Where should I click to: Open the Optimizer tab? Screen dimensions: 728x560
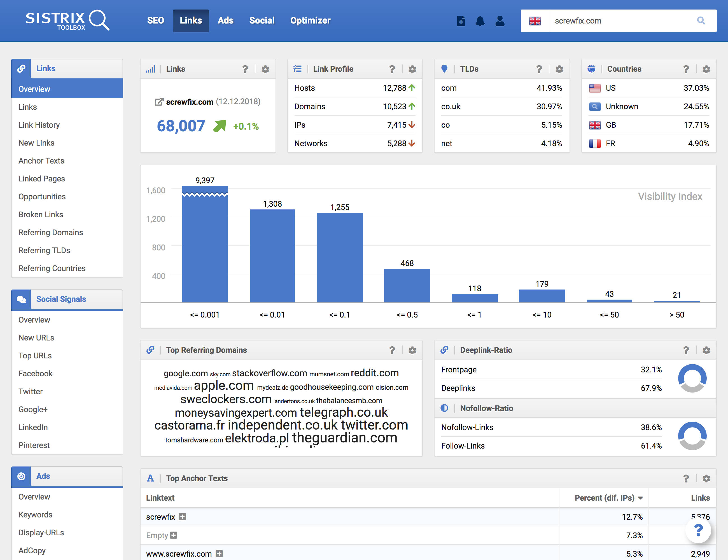[x=310, y=21]
